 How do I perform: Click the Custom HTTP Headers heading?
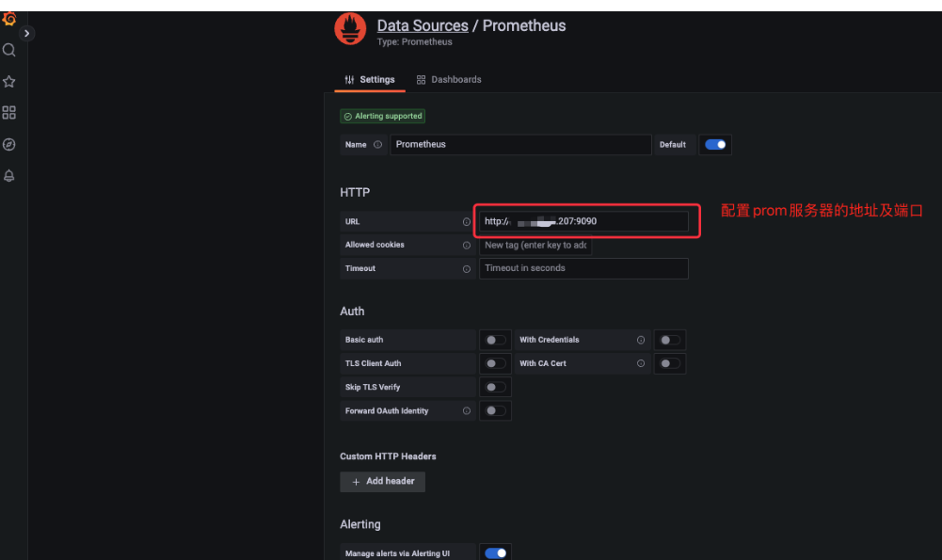(x=388, y=456)
